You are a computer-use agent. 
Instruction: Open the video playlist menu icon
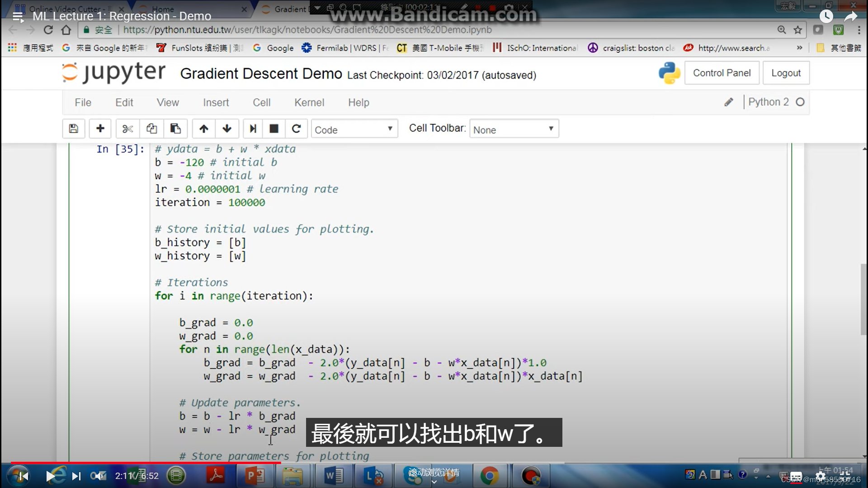(x=18, y=17)
